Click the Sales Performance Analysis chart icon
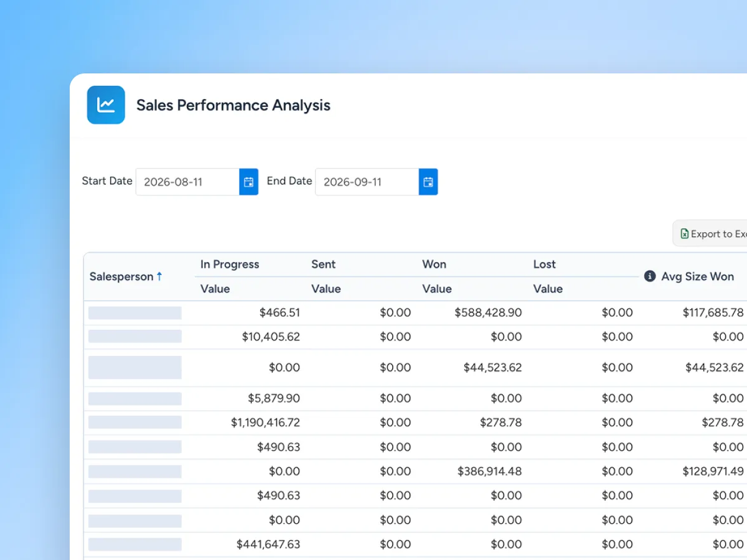 tap(106, 105)
